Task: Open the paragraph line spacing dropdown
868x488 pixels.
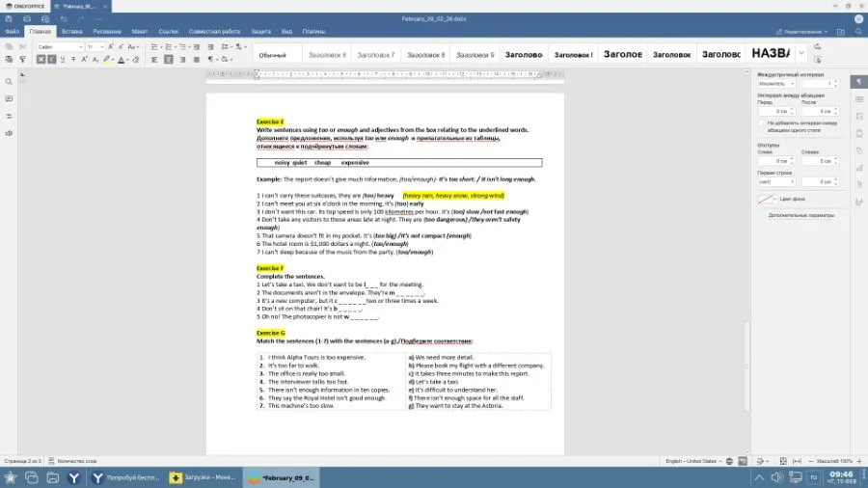Action: [x=227, y=47]
